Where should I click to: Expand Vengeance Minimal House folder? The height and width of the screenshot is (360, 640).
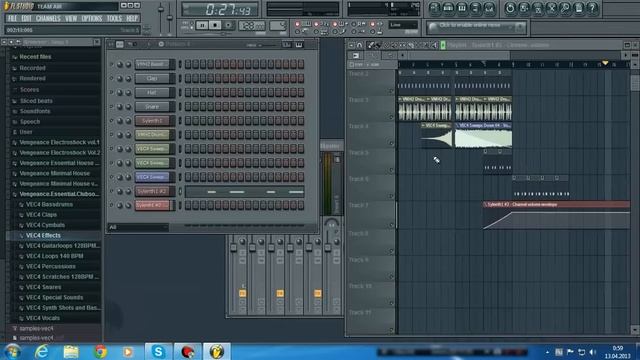coord(54,173)
